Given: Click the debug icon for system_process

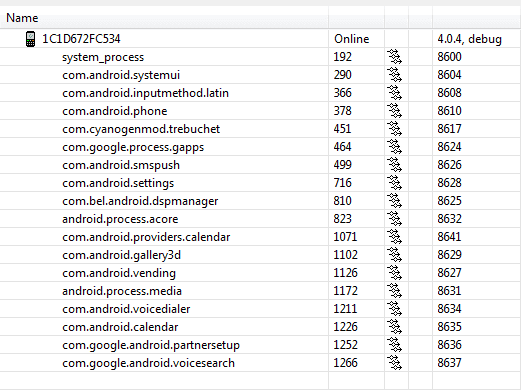Looking at the screenshot, I should pyautogui.click(x=395, y=57).
